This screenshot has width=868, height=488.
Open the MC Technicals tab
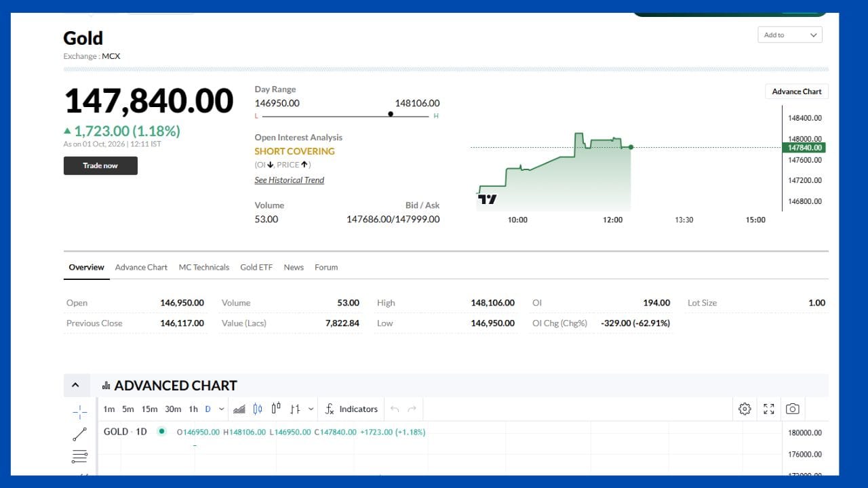tap(204, 267)
